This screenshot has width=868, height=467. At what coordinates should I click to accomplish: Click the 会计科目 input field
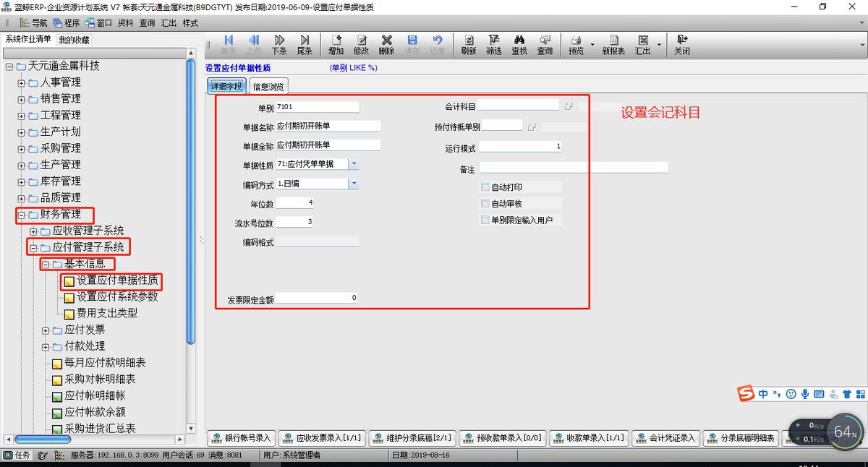518,105
